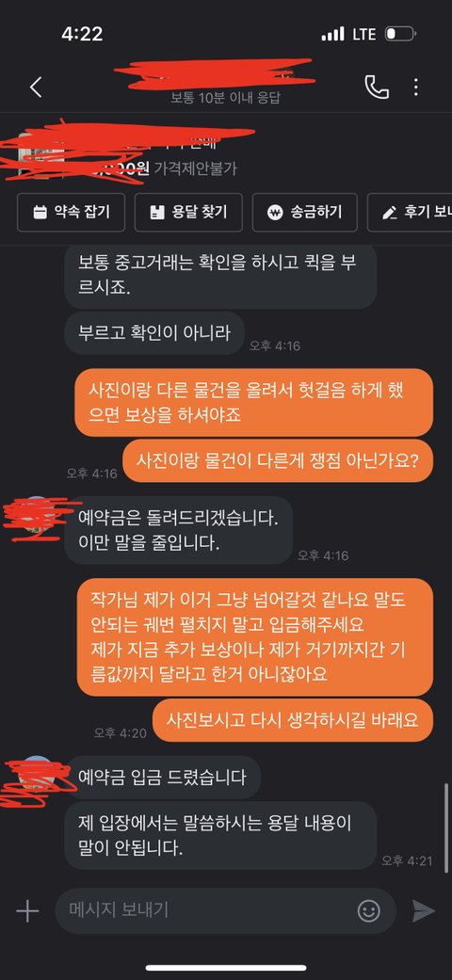This screenshot has width=452, height=980.
Task: Open the emoji smiley picker
Action: pyautogui.click(x=369, y=910)
